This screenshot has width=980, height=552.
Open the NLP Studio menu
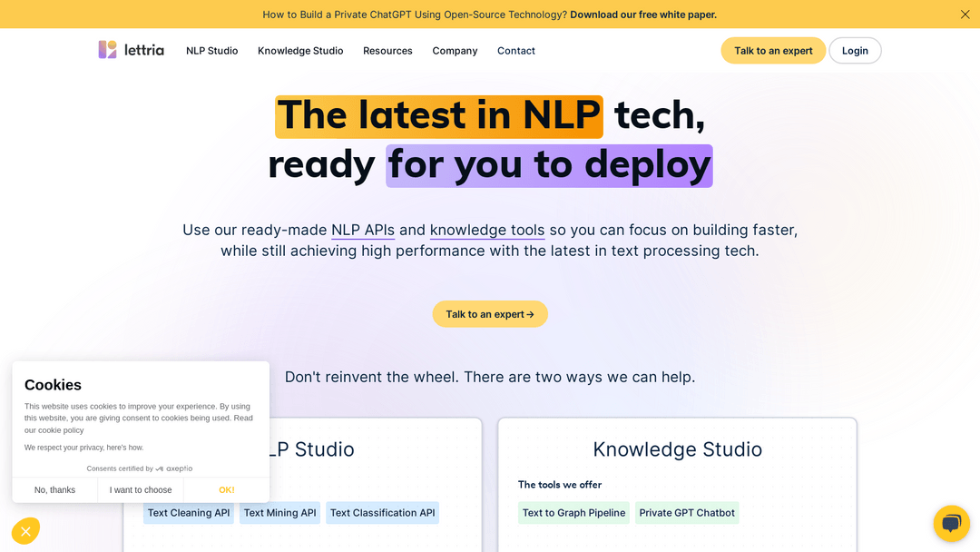[x=211, y=51]
